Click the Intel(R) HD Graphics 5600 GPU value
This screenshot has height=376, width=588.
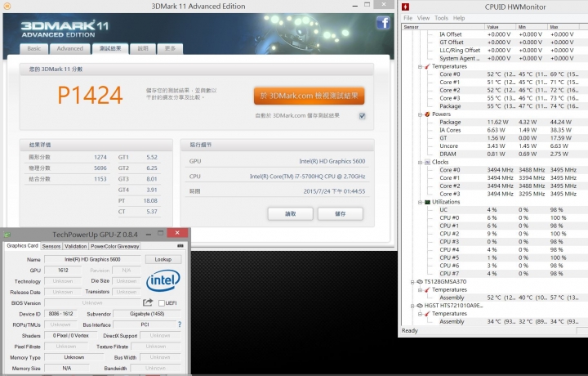pos(332,161)
